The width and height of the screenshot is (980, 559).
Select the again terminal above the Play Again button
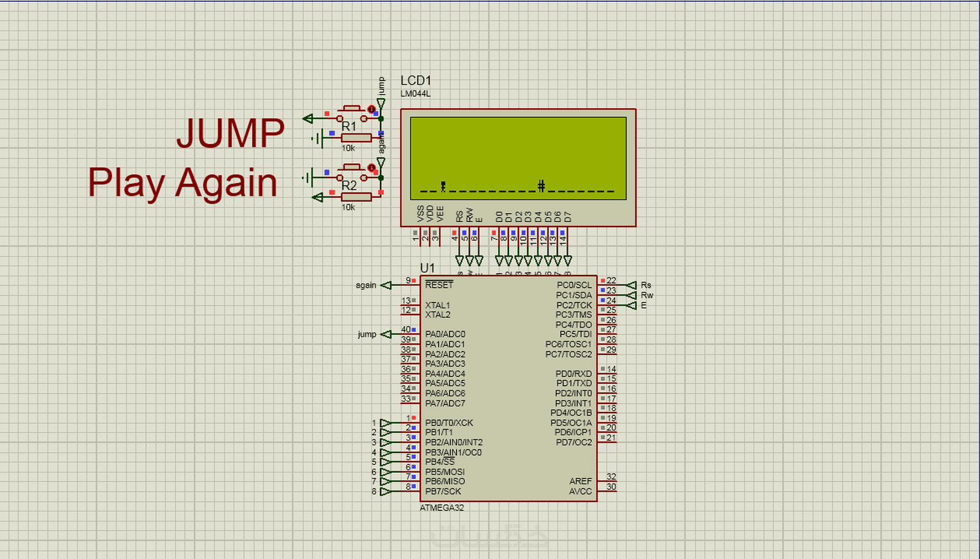coord(381,163)
